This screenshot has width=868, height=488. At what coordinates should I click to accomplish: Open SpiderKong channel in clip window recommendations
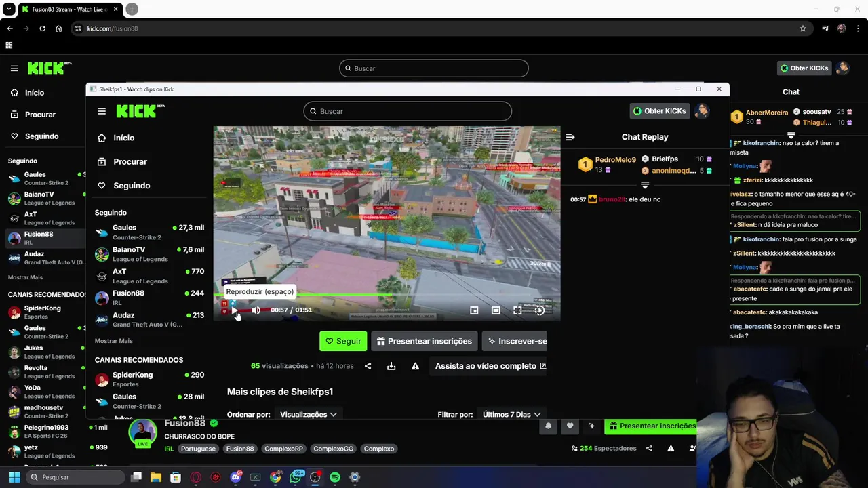tap(149, 380)
